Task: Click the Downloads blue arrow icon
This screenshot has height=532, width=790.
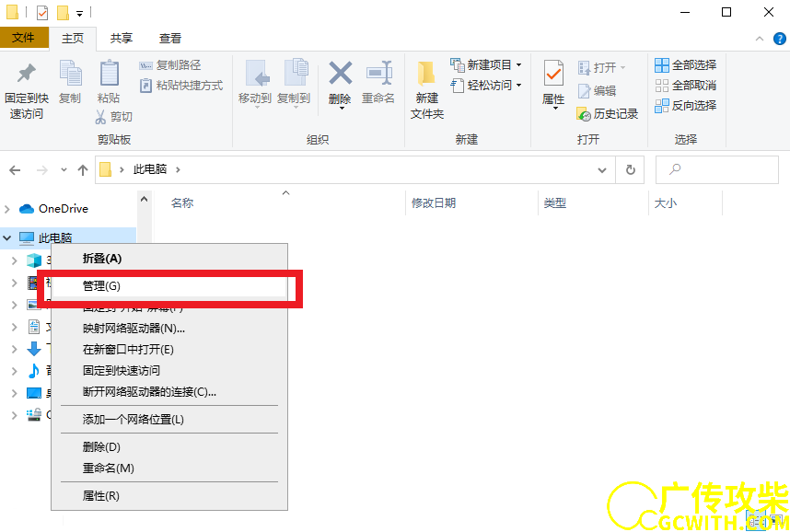Action: (34, 349)
